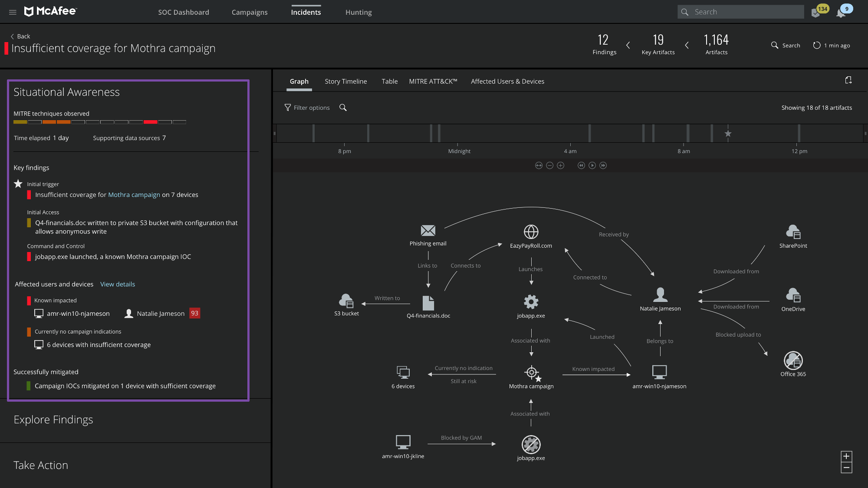Zoom in the graph with plus button
Screen dimensions: 868x488
click(x=846, y=456)
